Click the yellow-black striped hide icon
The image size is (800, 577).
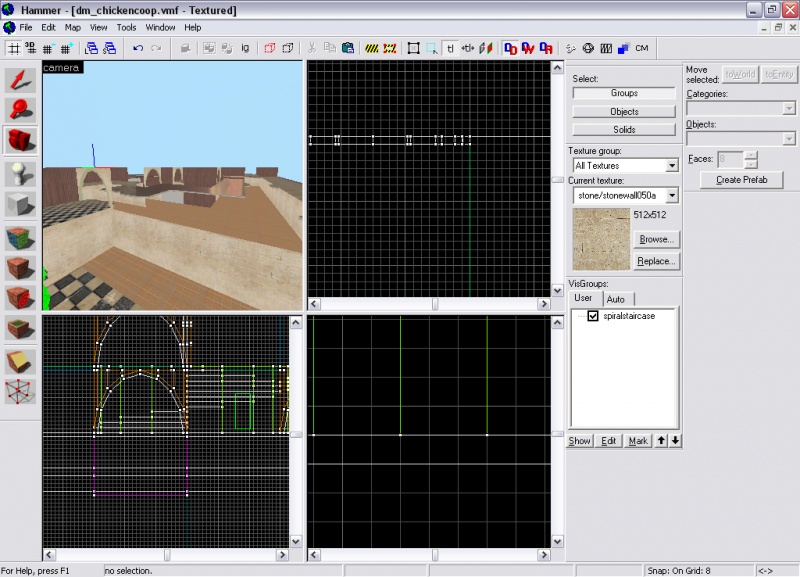coord(372,48)
